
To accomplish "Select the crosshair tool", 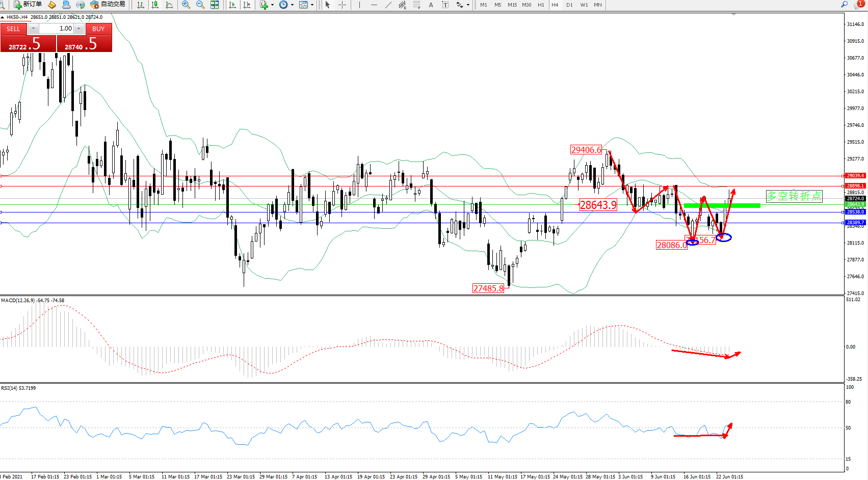I will [342, 5].
